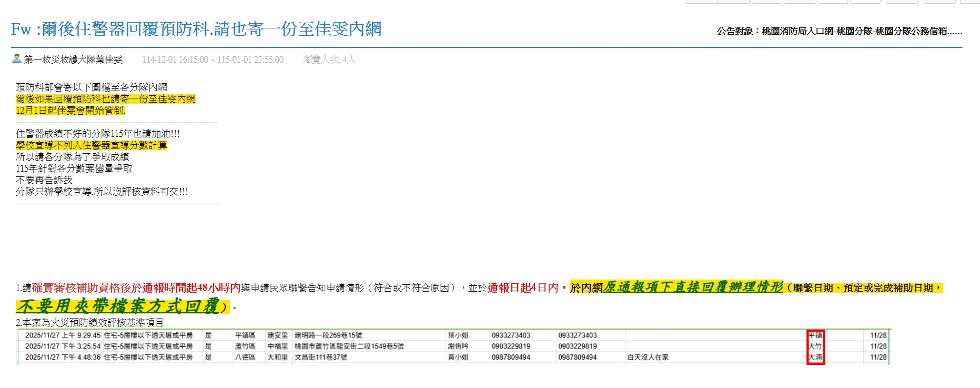The image size is (980, 388).
Task: Click large green text 不要用夾帶檔案方式回覆
Action: pyautogui.click(x=117, y=306)
